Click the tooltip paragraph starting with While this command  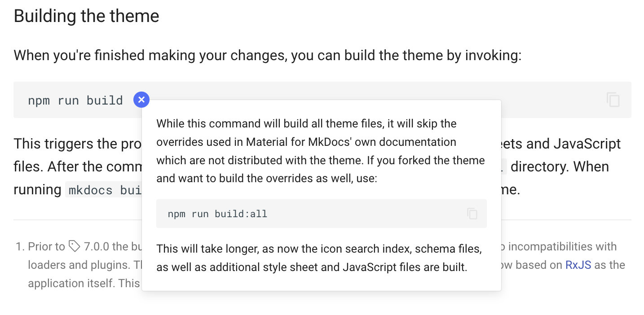click(321, 151)
